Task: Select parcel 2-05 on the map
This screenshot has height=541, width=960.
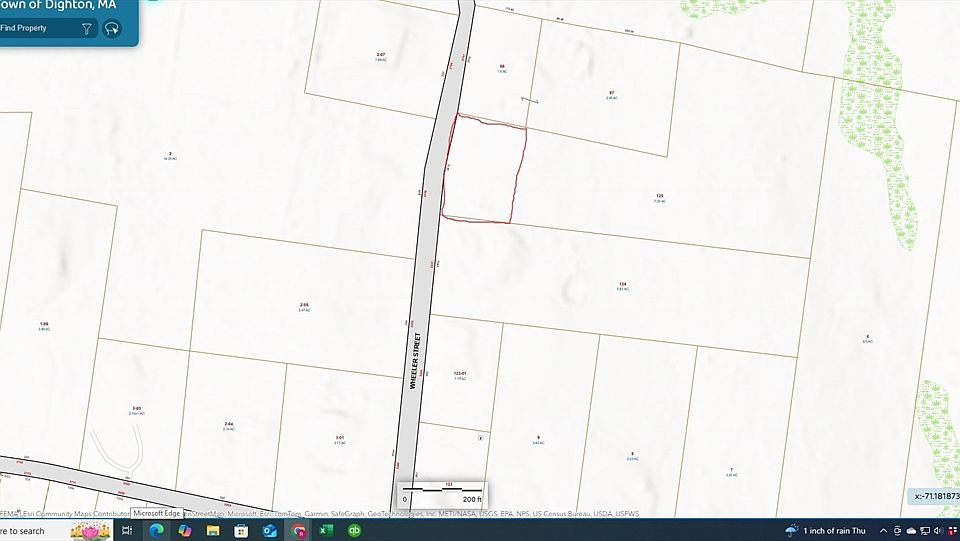Action: [304, 305]
